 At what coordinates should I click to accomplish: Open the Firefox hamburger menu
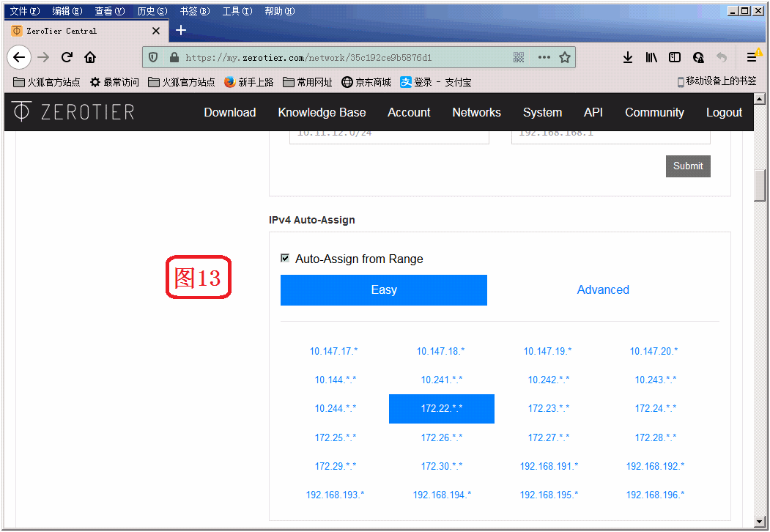pyautogui.click(x=752, y=57)
